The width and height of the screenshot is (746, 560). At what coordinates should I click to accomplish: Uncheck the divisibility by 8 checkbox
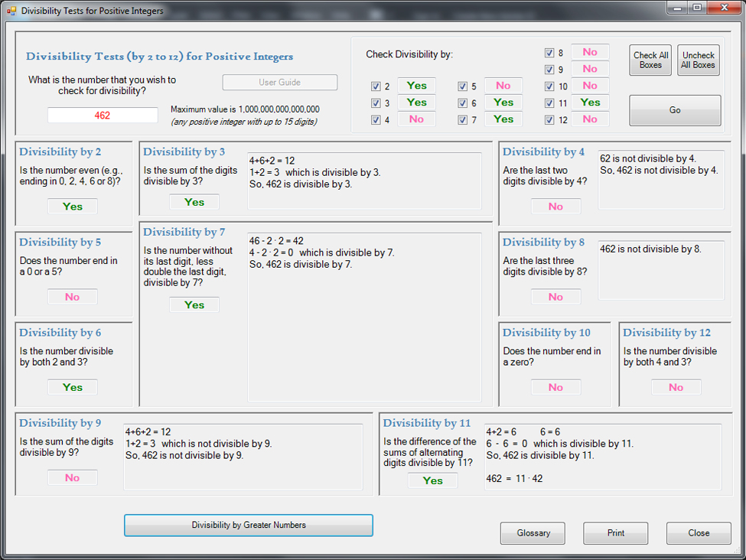coord(549,53)
